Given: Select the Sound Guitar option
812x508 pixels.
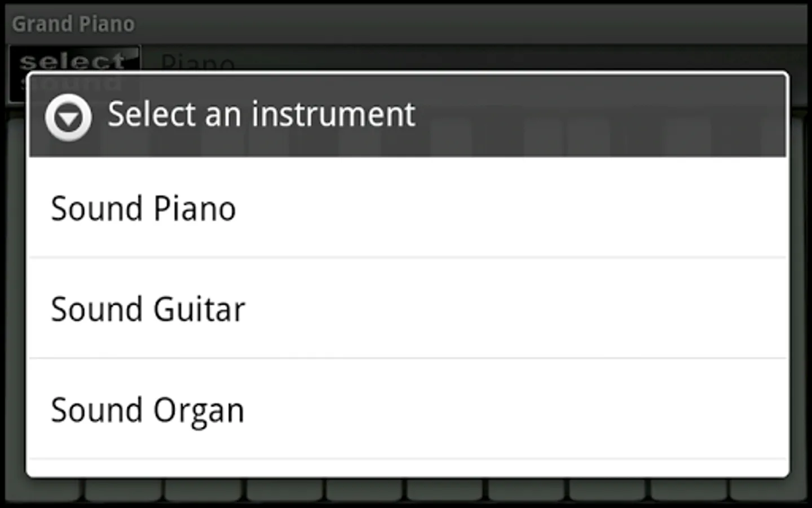Looking at the screenshot, I should click(407, 309).
